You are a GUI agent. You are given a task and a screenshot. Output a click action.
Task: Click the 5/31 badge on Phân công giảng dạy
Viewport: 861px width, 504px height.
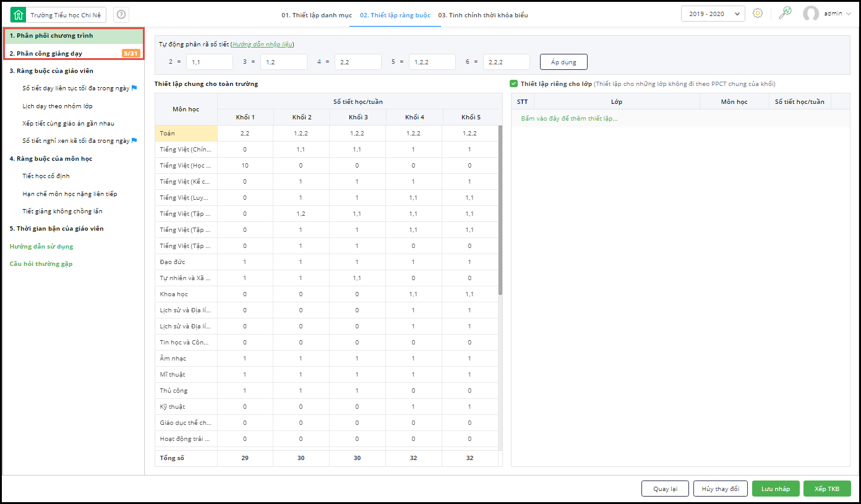[x=131, y=54]
